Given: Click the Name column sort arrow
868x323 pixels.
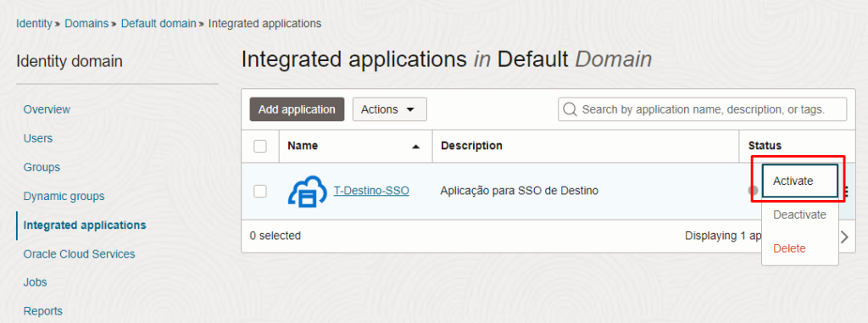Looking at the screenshot, I should click(415, 147).
